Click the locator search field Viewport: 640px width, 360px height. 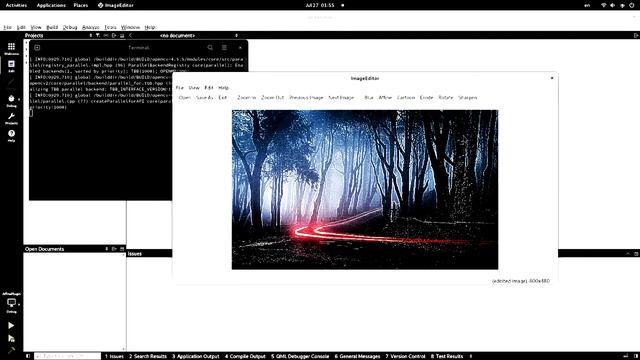click(x=67, y=356)
